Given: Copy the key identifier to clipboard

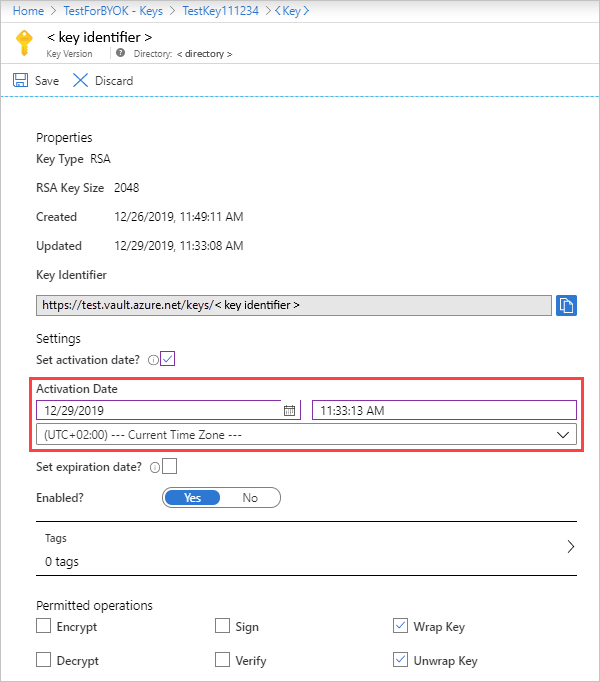Looking at the screenshot, I should coord(566,306).
